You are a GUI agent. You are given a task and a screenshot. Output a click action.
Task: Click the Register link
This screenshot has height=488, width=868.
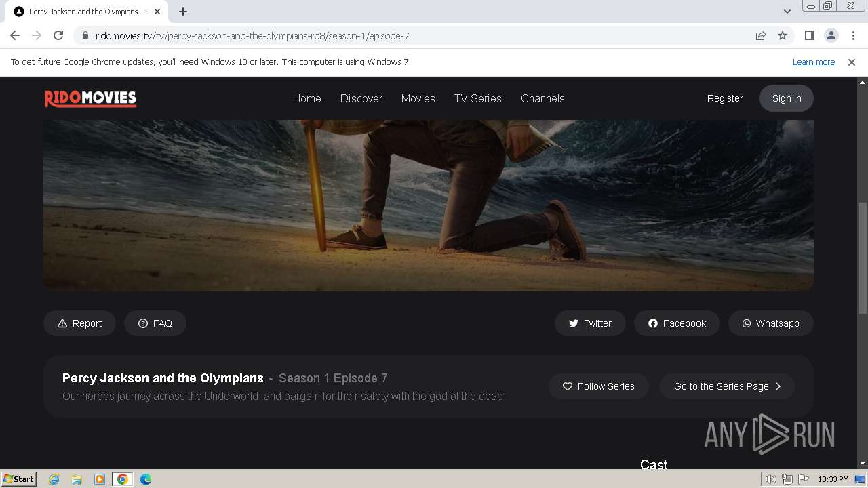click(725, 98)
